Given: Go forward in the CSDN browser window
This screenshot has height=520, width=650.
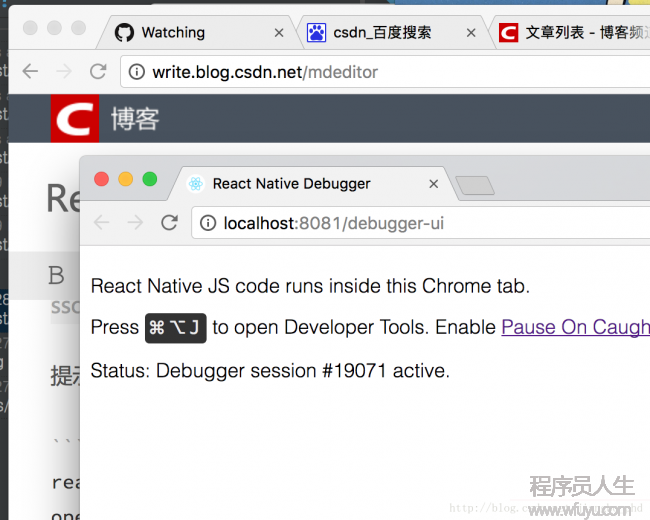Looking at the screenshot, I should 64,71.
